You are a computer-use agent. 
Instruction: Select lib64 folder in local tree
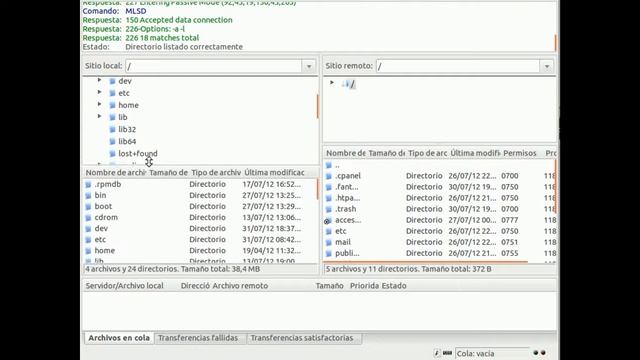tap(127, 142)
